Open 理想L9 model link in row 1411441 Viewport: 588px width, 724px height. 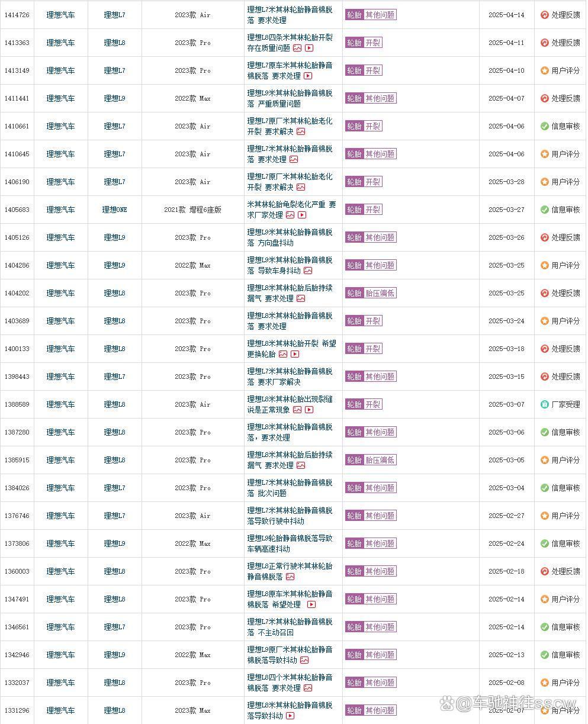tap(115, 98)
